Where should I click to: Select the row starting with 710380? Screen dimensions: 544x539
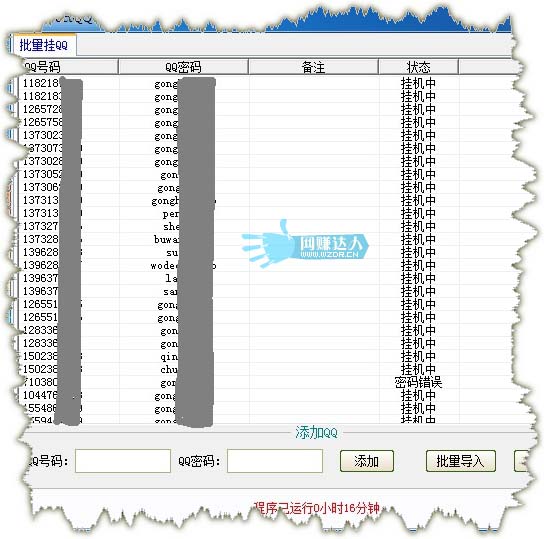coord(265,382)
